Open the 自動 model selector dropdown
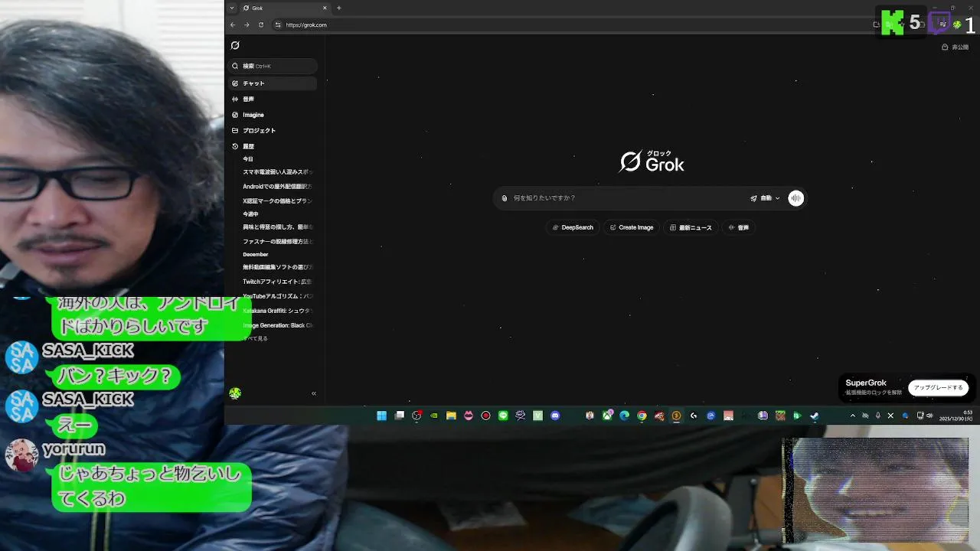Viewport: 980px width, 551px height. coord(765,198)
